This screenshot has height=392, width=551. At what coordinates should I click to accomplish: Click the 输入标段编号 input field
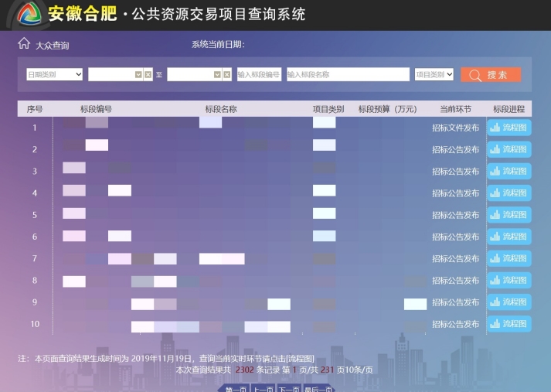click(259, 74)
